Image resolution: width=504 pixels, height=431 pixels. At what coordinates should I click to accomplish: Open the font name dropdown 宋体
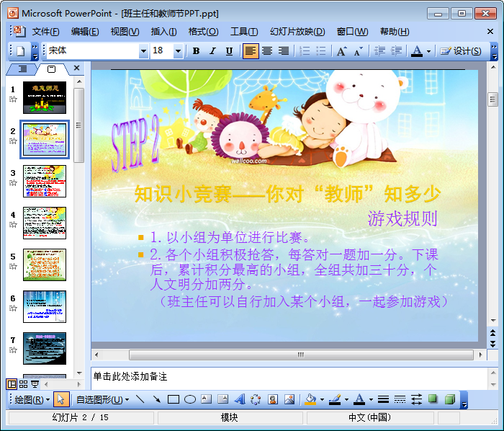tap(143, 51)
